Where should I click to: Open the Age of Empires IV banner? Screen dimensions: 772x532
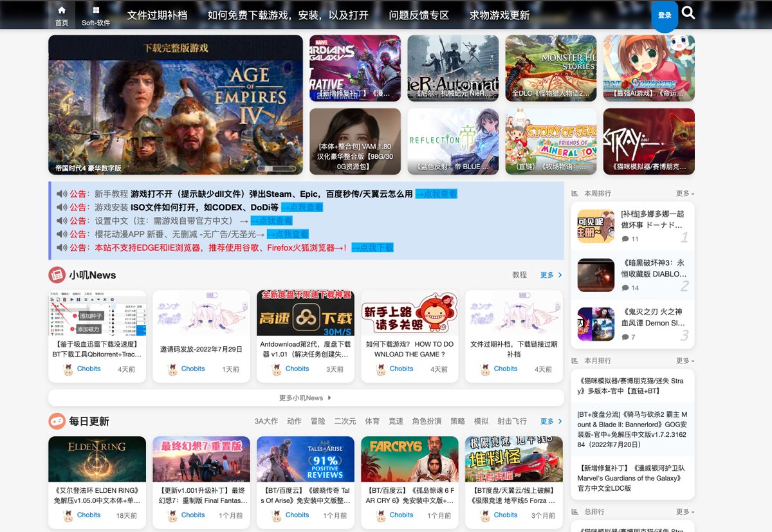click(176, 105)
